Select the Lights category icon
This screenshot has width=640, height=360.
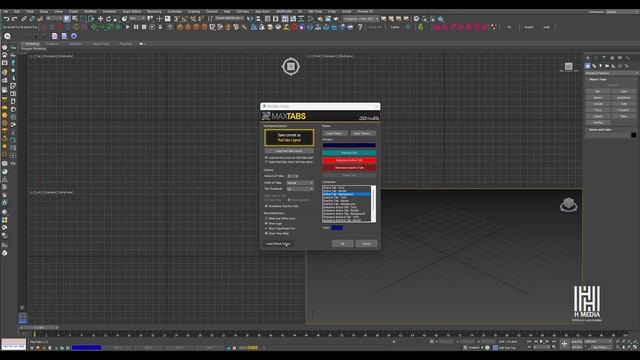(600, 66)
